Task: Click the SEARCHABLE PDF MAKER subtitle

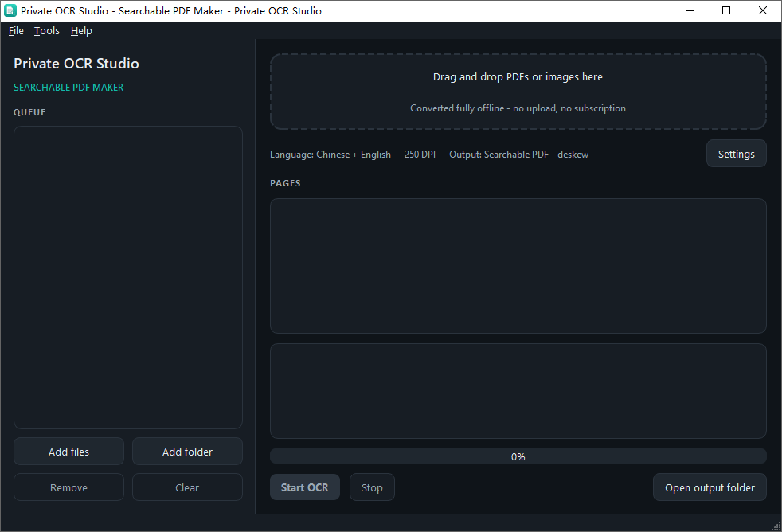Action: pos(68,88)
